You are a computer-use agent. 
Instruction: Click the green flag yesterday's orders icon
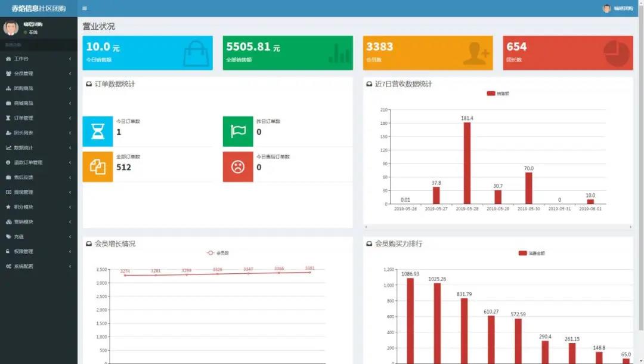tap(238, 131)
